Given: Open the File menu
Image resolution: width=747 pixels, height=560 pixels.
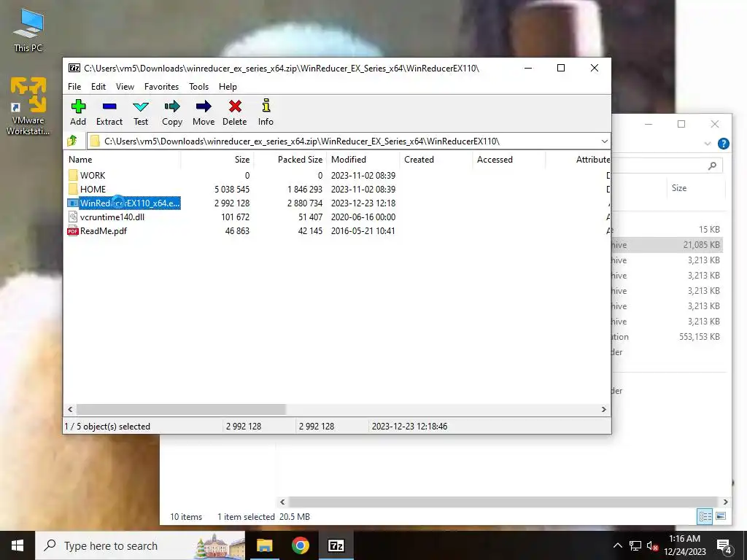Looking at the screenshot, I should 74,87.
